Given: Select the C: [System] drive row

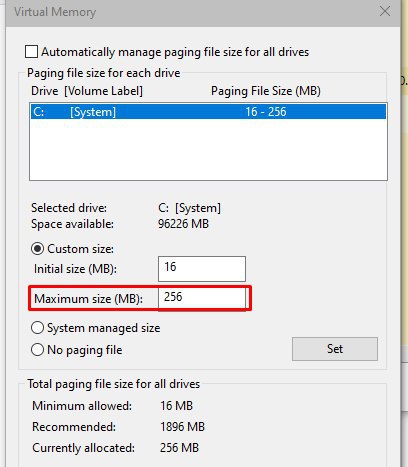Looking at the screenshot, I should [x=208, y=112].
